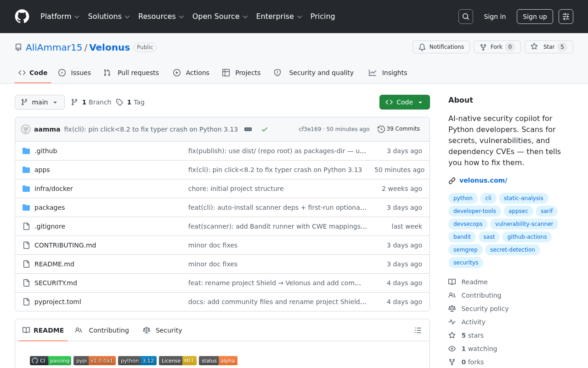Click the apps folder icon
This screenshot has width=588, height=368.
click(x=26, y=170)
